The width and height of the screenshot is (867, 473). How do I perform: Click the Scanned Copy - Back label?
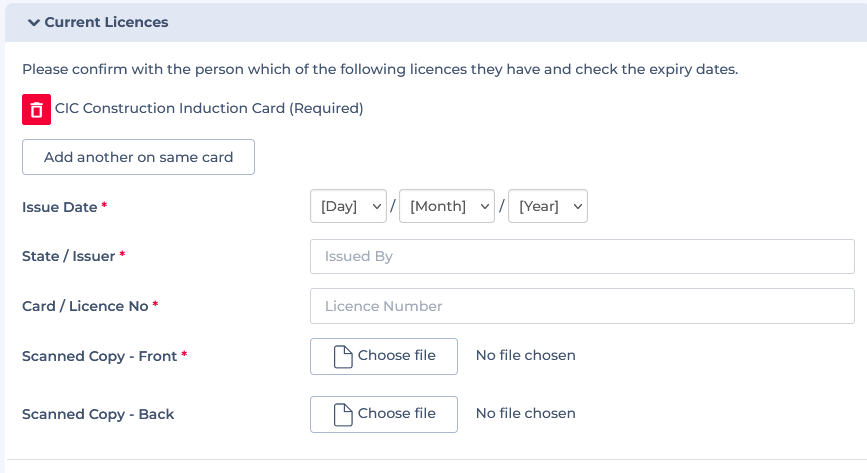click(x=98, y=414)
